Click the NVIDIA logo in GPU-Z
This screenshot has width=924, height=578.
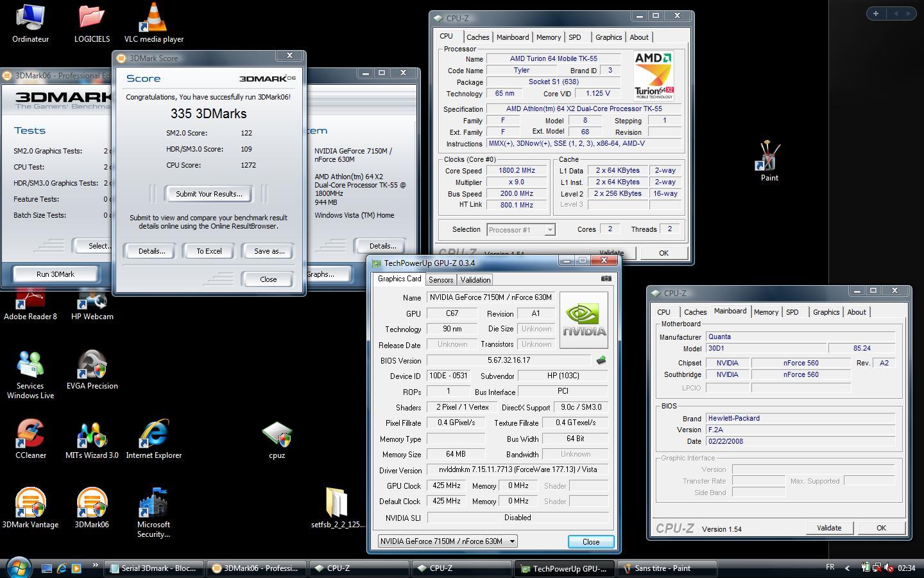(x=584, y=320)
